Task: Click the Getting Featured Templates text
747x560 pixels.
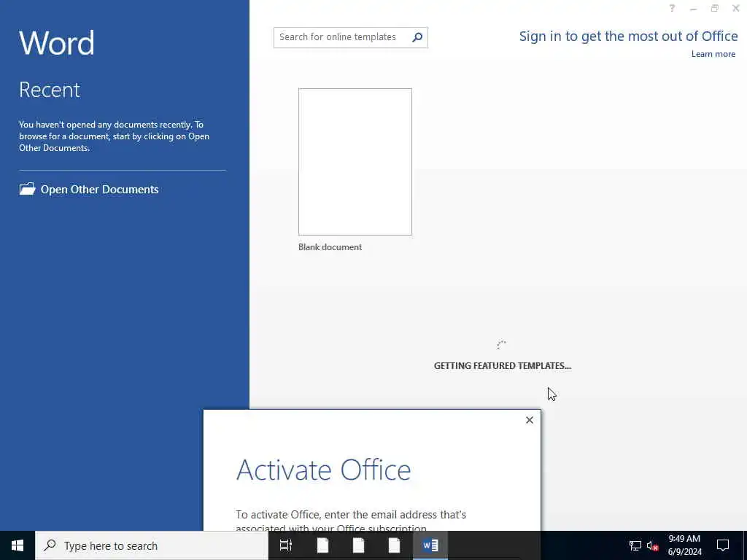Action: tap(502, 366)
